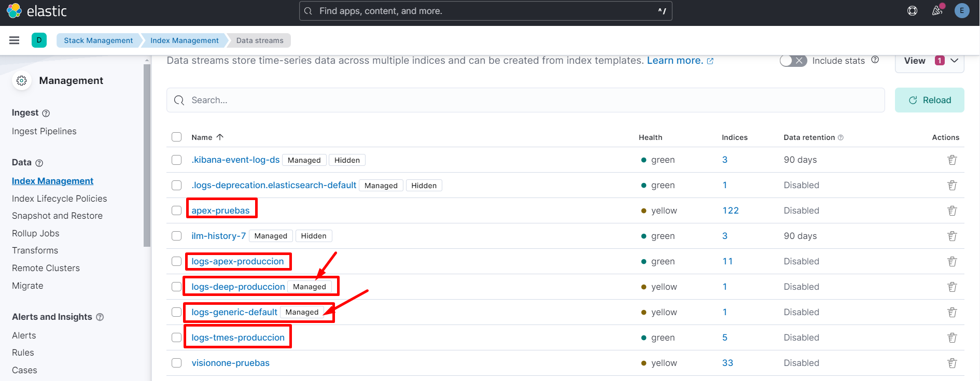Select the apex-pruebas row checkbox
This screenshot has width=980, height=381.
177,210
